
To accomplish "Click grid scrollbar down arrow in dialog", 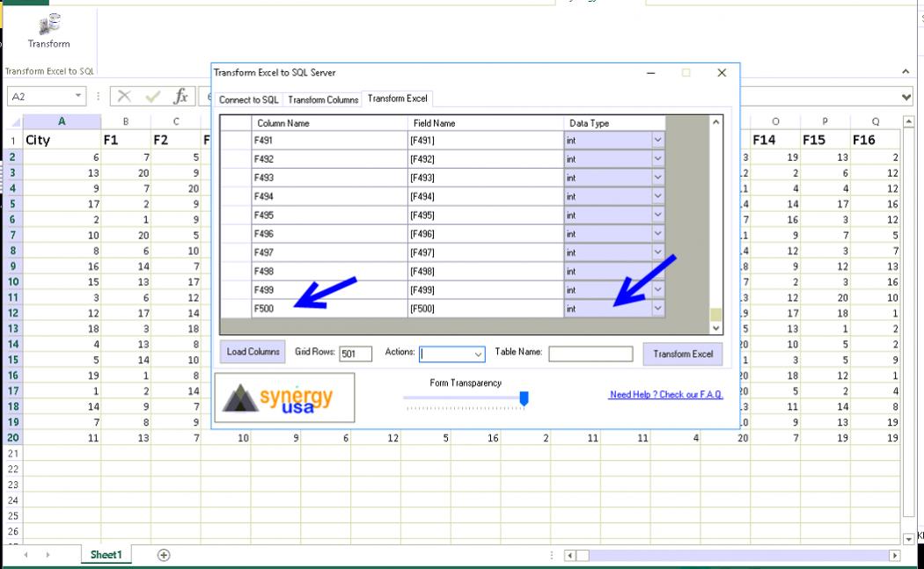I will click(716, 328).
